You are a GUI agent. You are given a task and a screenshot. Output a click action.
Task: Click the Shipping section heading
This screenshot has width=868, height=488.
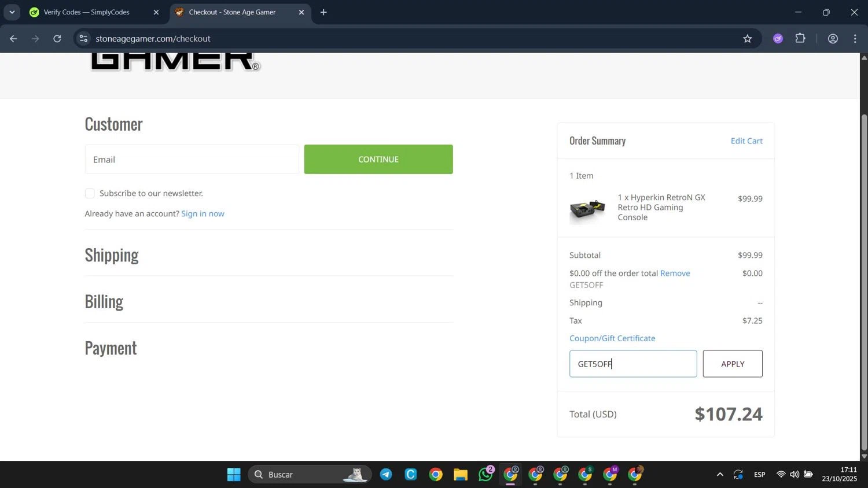(x=112, y=255)
